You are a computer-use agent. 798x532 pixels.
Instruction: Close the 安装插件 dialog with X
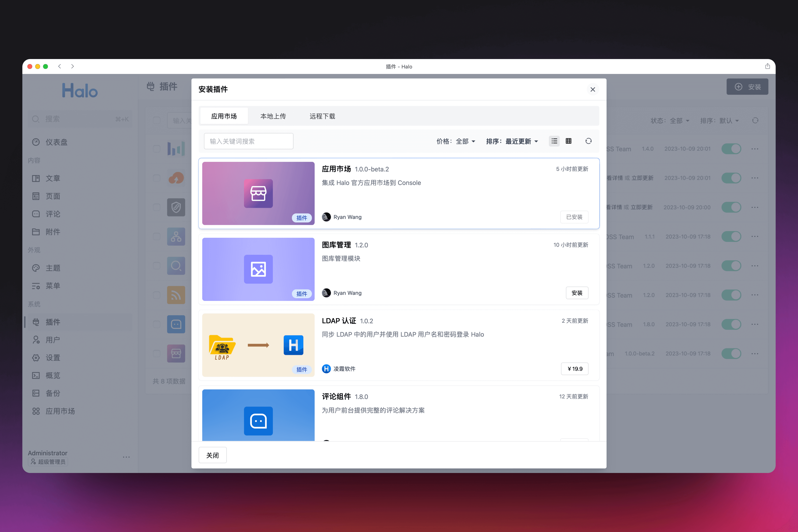(593, 90)
